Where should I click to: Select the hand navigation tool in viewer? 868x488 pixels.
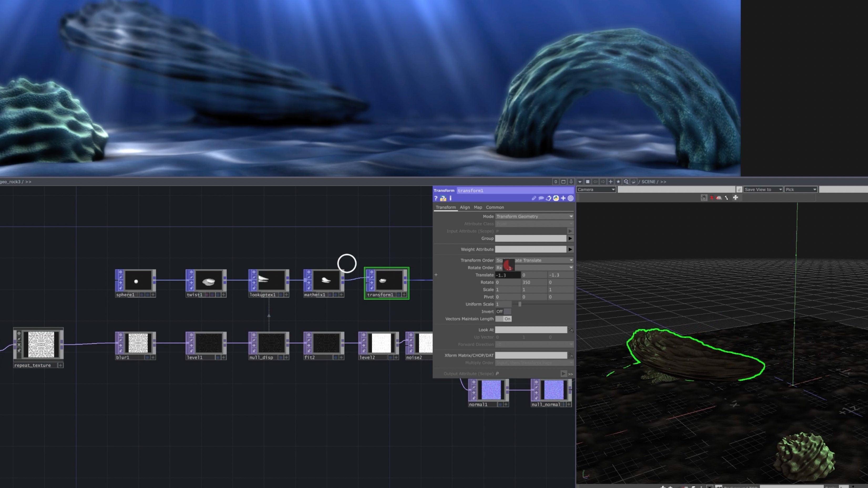(704, 198)
